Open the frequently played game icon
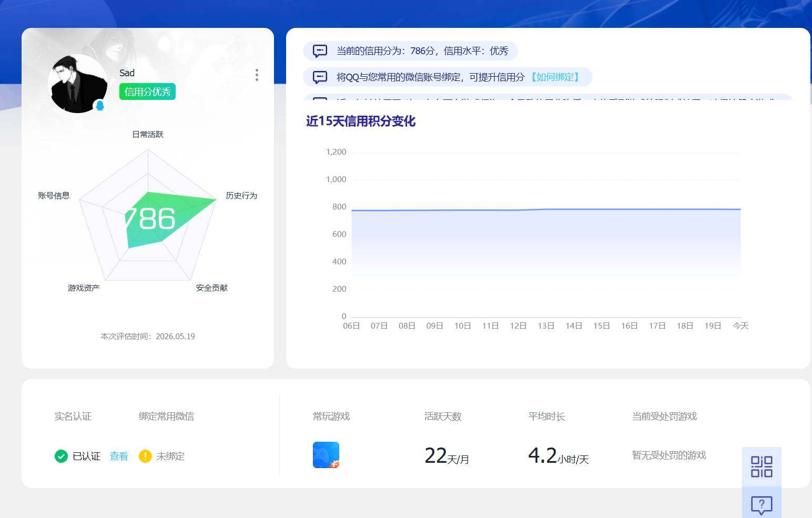Screen dimensions: 812x518 pos(326,455)
